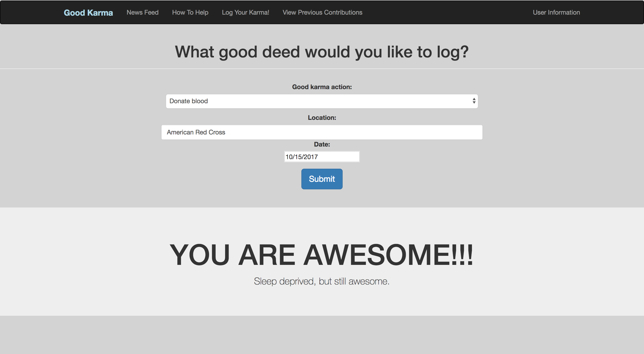Click the 'Sleep deprived' subtitle text
The image size is (644, 354).
321,281
